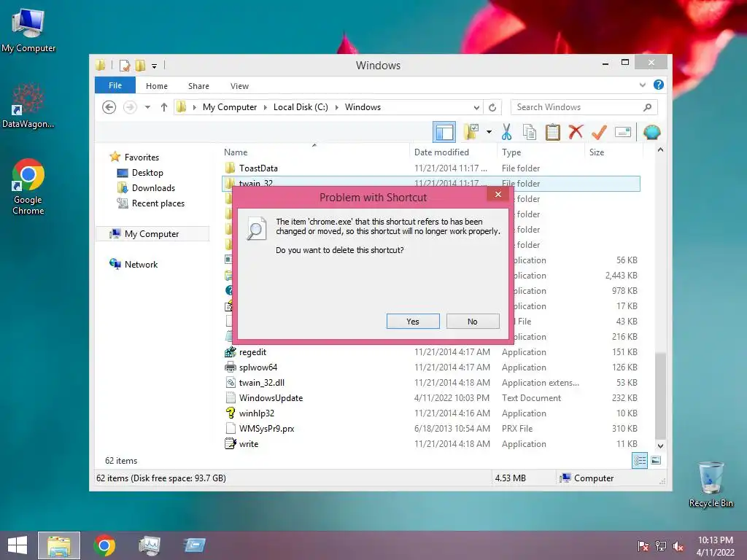747x560 pixels.
Task: Open the File ribbon tab
Action: coord(115,85)
